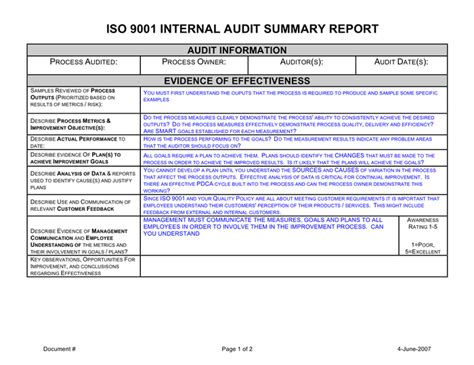Click the Describe Process Metrics & Improvement Objective(s) label
This screenshot has height=365, width=474.
(70, 124)
